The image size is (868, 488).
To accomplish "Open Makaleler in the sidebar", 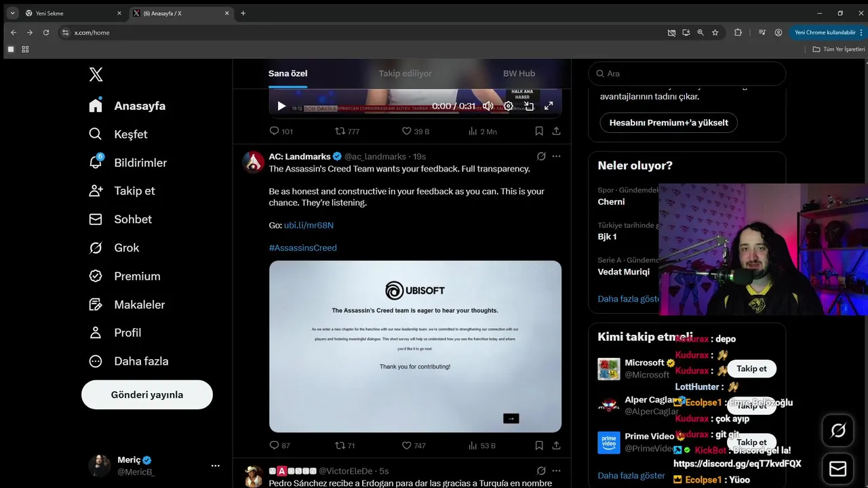I will click(x=127, y=304).
